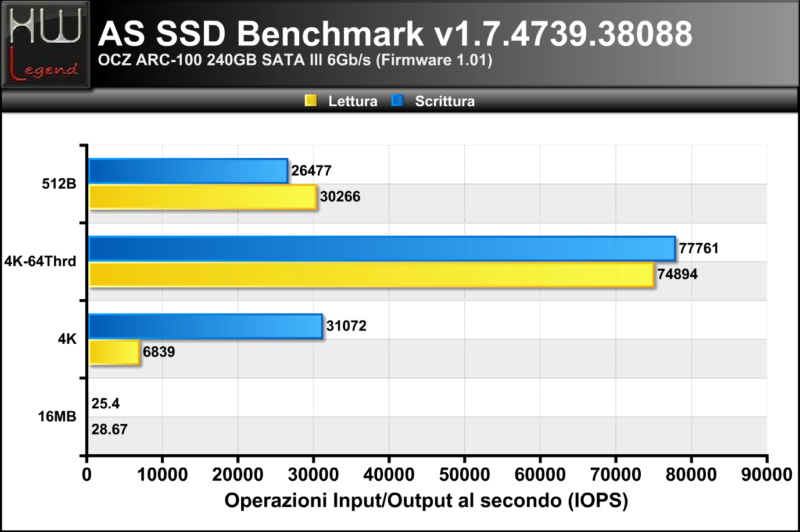Viewport: 800px width, 532px height.
Task: Click the value 26477
Action: pyautogui.click(x=311, y=171)
